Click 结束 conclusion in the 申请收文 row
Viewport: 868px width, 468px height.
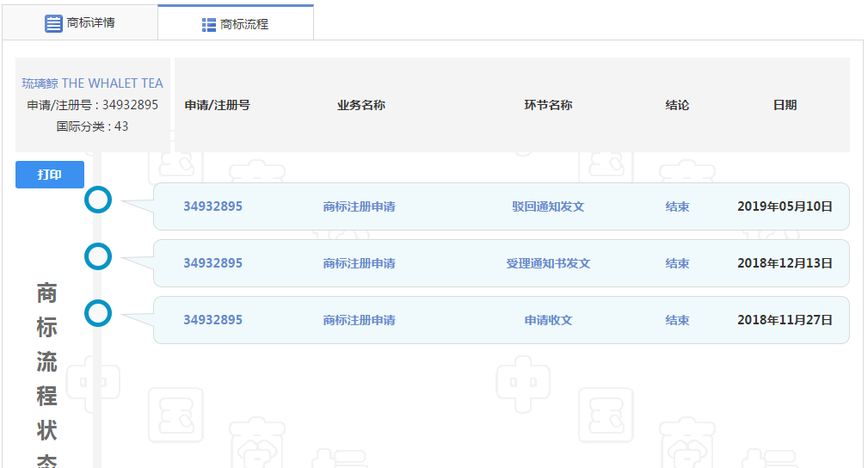pyautogui.click(x=677, y=320)
